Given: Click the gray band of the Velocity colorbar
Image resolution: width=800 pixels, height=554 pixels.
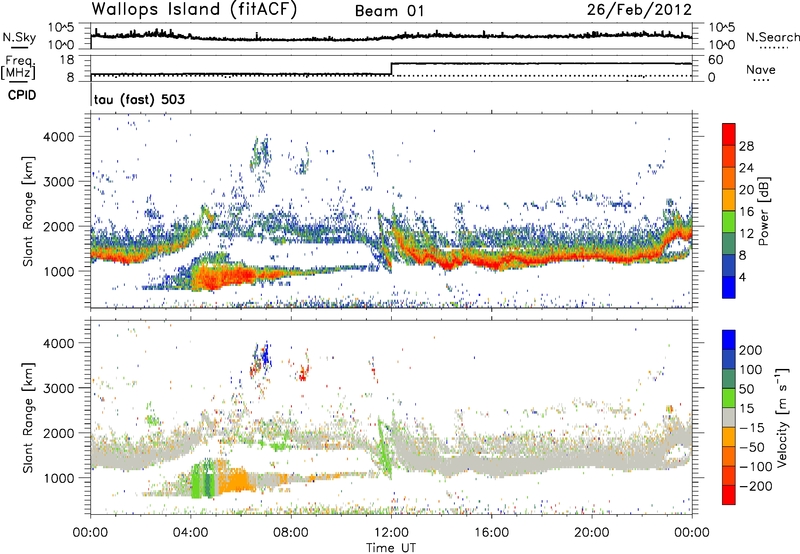Looking at the screenshot, I should click(x=729, y=418).
